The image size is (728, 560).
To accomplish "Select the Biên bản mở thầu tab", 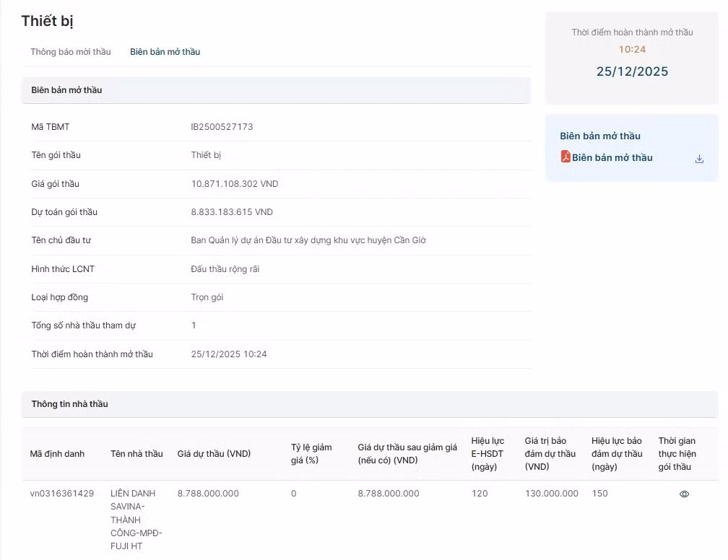I will (x=165, y=52).
